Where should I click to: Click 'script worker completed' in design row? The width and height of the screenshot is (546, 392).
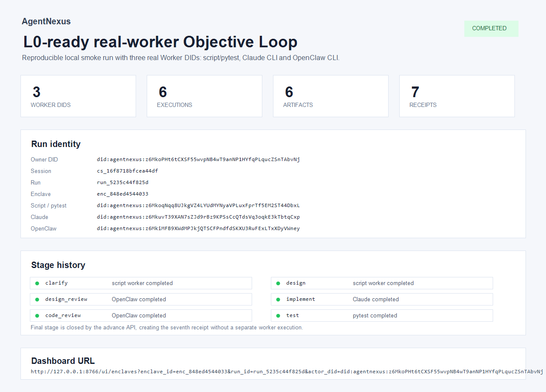(383, 283)
